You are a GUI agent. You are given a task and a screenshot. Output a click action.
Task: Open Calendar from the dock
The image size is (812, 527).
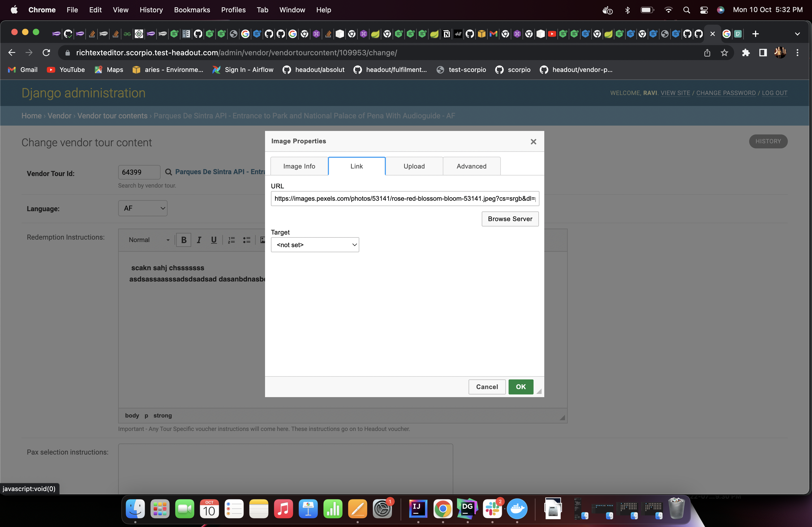[x=209, y=509]
